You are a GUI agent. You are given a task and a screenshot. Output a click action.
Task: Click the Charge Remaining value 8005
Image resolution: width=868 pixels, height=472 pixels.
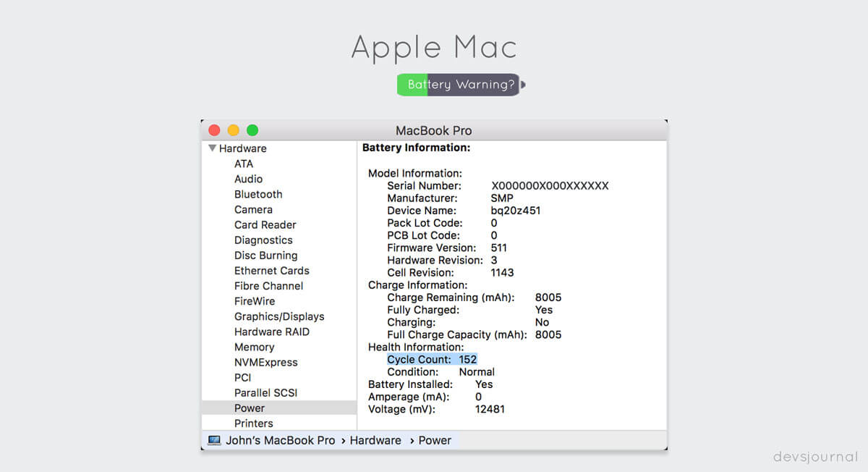click(548, 298)
